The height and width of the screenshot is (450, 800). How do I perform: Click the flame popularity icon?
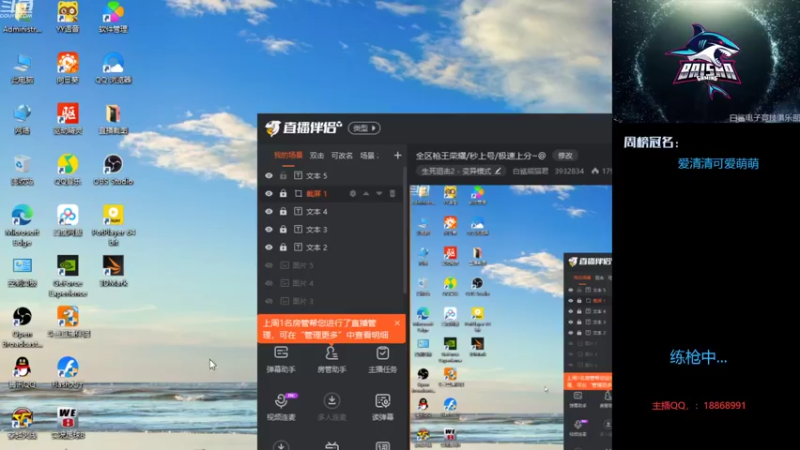pyautogui.click(x=595, y=171)
